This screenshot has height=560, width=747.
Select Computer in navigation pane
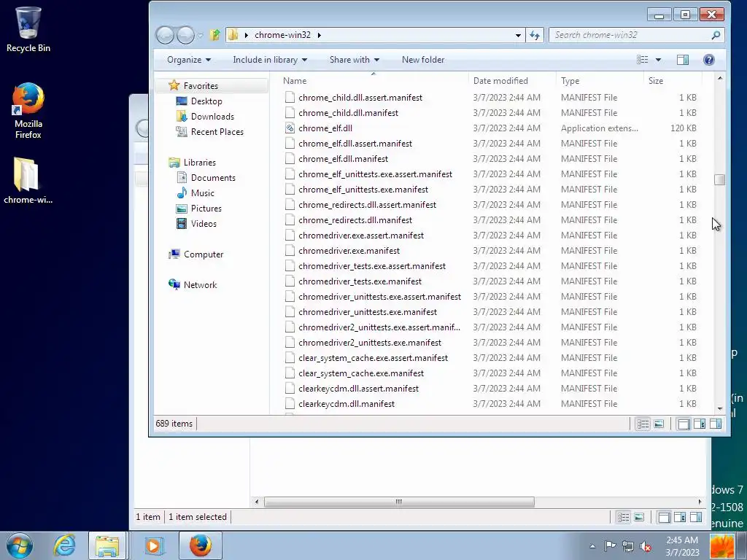tap(204, 254)
